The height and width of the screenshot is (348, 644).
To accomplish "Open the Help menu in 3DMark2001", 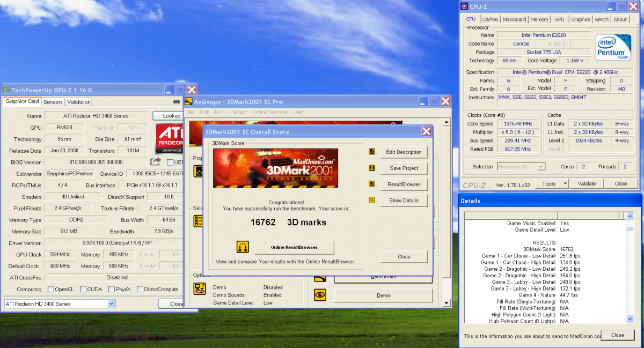I will point(299,112).
